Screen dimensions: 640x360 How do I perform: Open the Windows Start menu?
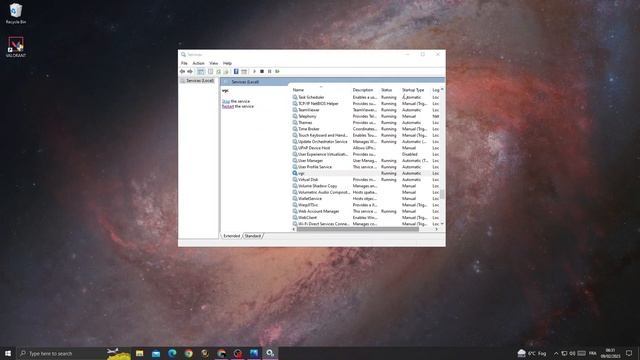click(x=8, y=353)
